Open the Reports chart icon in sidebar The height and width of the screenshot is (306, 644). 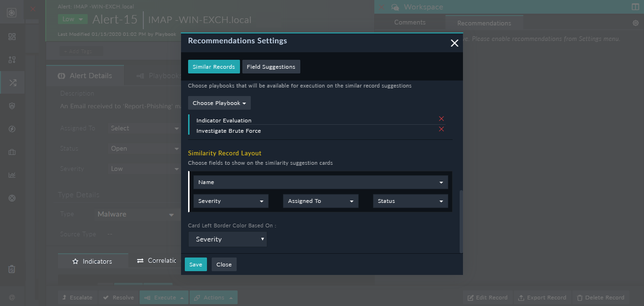[12, 175]
